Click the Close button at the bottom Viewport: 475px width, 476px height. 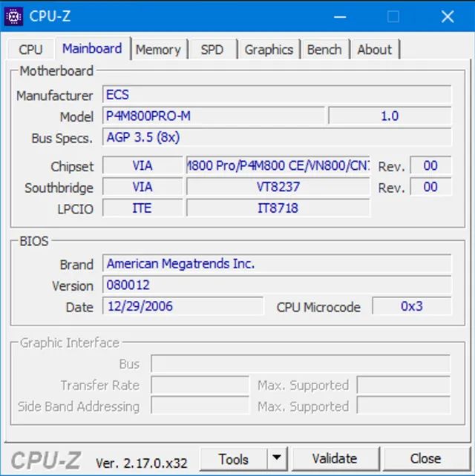425,459
